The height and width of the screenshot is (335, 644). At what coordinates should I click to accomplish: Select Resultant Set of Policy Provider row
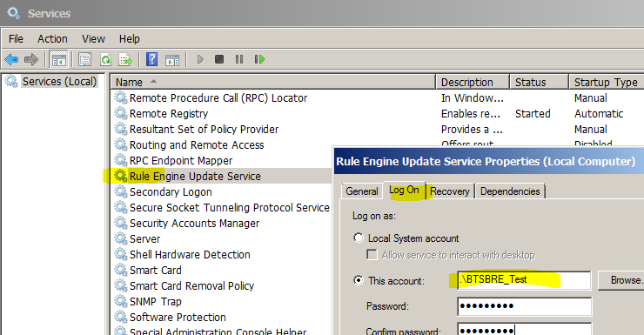[x=204, y=129]
